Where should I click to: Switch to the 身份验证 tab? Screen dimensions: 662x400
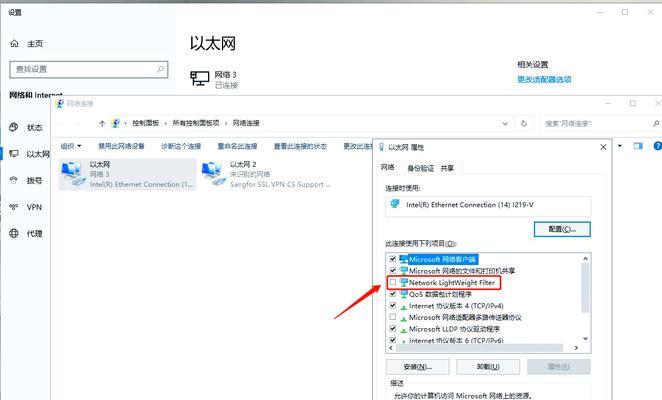pyautogui.click(x=421, y=168)
